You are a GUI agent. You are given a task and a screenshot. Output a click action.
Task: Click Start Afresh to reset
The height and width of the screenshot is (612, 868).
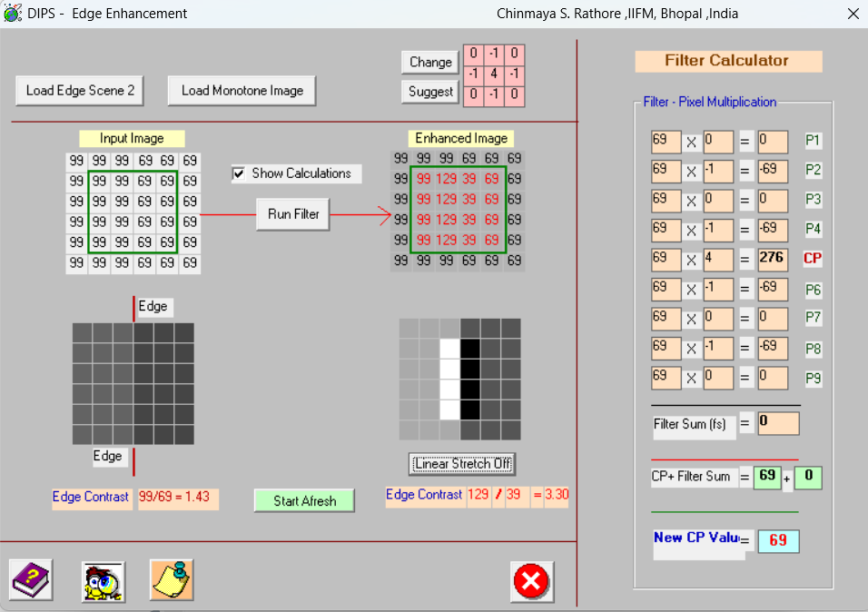[x=304, y=500]
